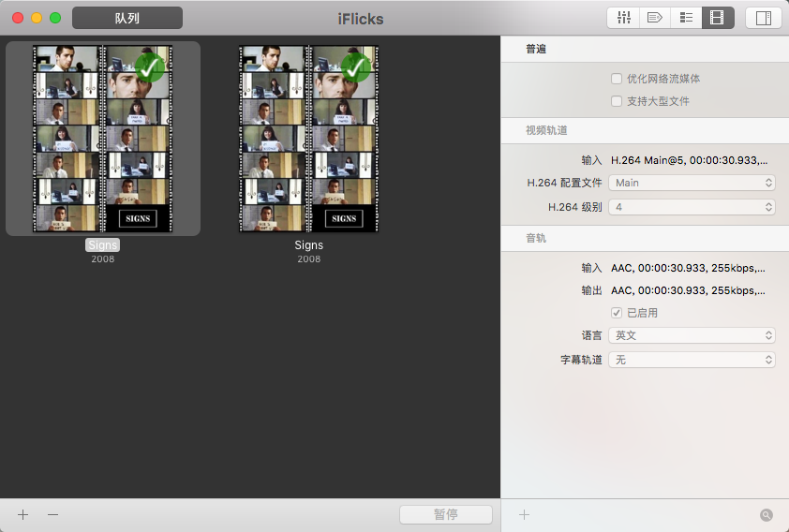Click the 2008 year under second Signs
789x532 pixels.
[x=309, y=259]
